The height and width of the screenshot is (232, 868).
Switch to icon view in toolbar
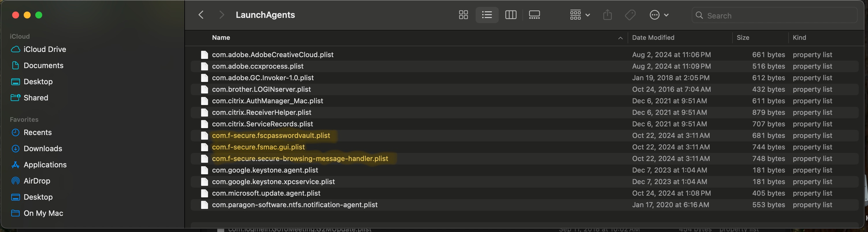463,15
